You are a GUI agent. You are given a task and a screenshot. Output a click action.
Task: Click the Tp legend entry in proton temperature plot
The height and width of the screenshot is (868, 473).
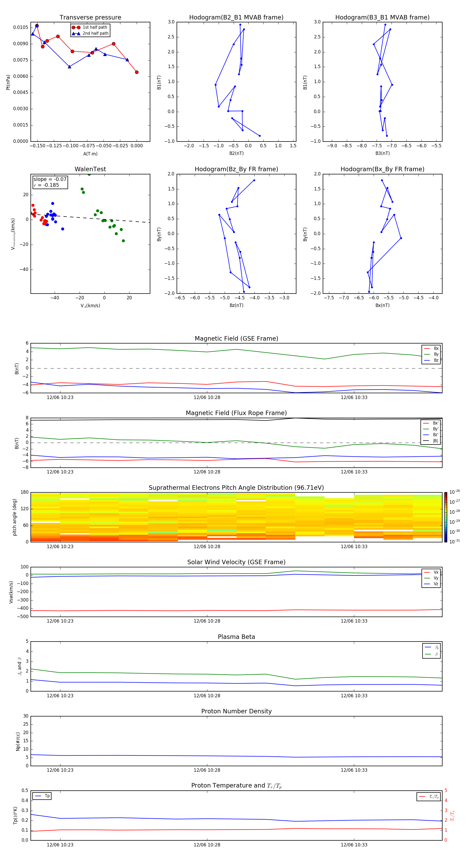42,796
